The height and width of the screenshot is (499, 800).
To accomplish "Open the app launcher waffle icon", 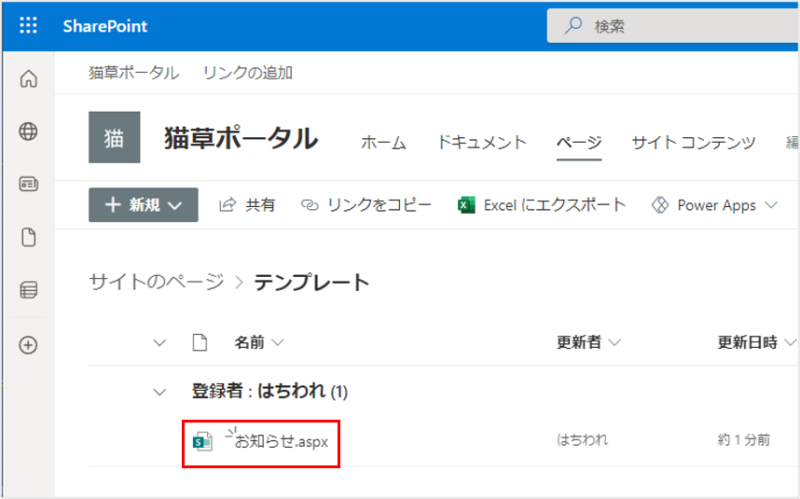I will [28, 26].
